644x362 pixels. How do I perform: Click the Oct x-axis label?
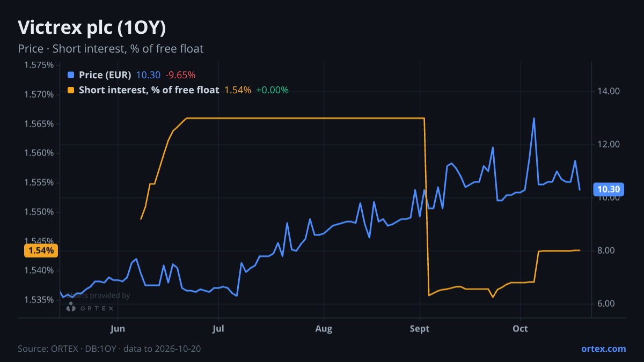521,329
